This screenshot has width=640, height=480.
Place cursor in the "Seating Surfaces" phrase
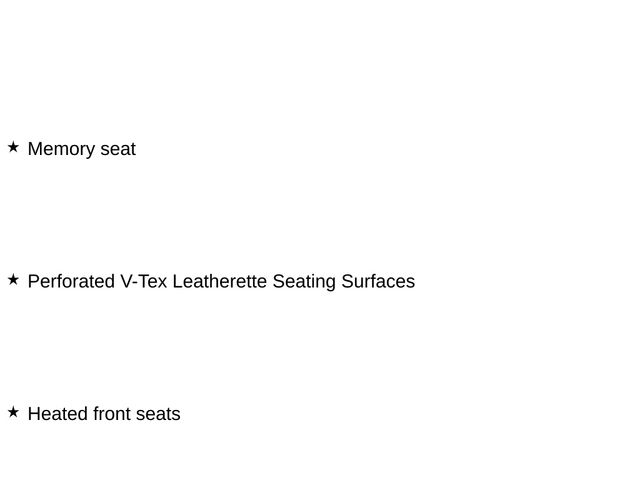pos(340,282)
